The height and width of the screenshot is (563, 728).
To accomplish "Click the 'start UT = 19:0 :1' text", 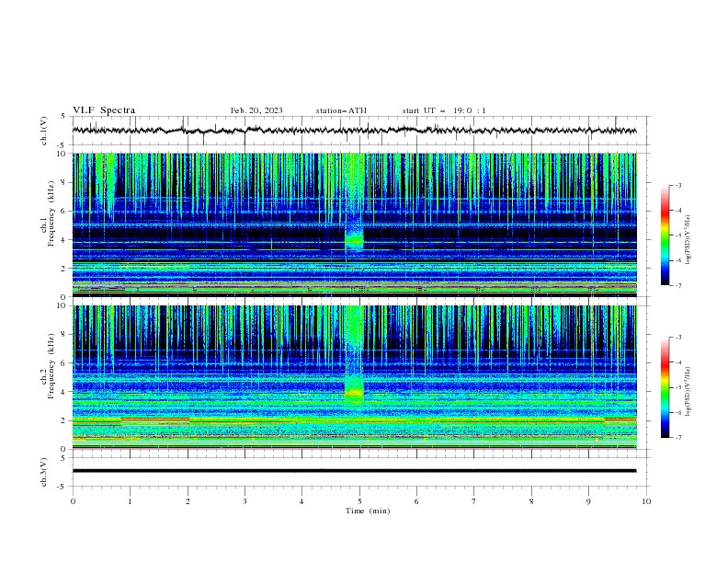I will (443, 110).
